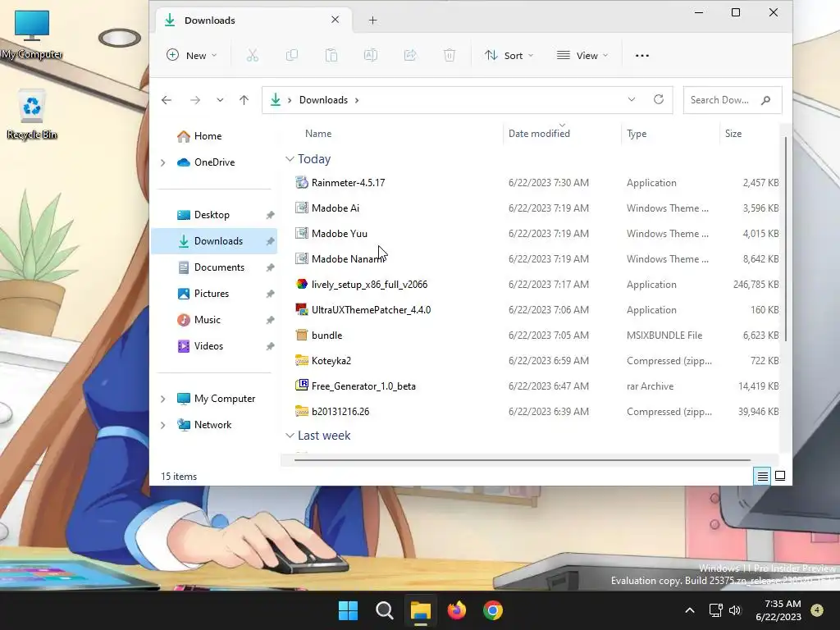Click the Cut scissors icon in toolbar
Viewport: 840px width, 630px height.
pos(253,55)
